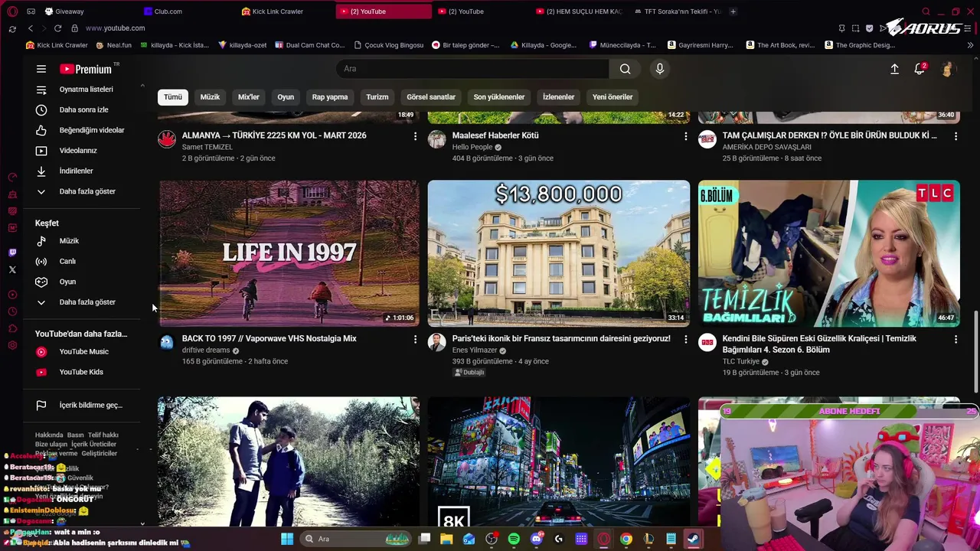This screenshot has height=551, width=980.
Task: Open Steam from the taskbar
Action: (693, 539)
